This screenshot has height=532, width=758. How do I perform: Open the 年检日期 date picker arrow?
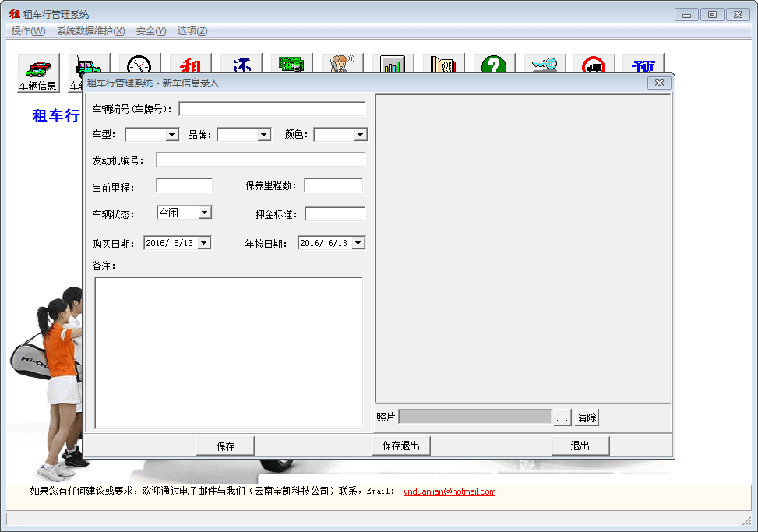pos(358,242)
